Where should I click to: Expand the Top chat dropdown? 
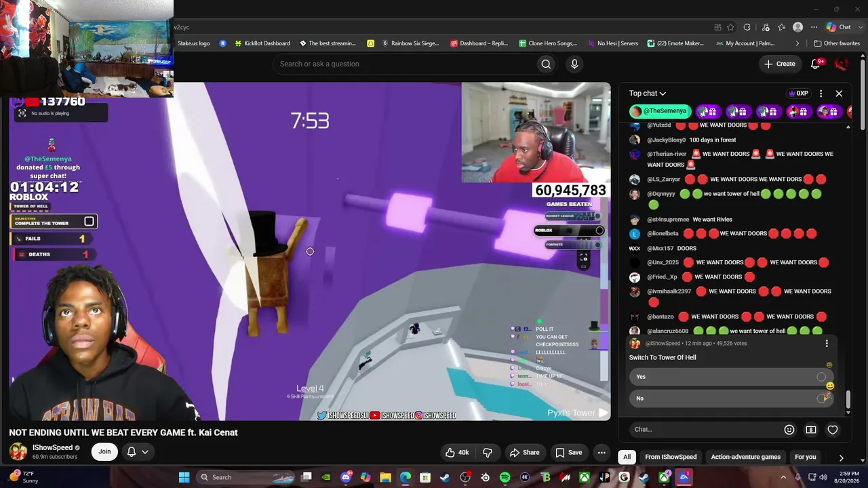click(648, 94)
